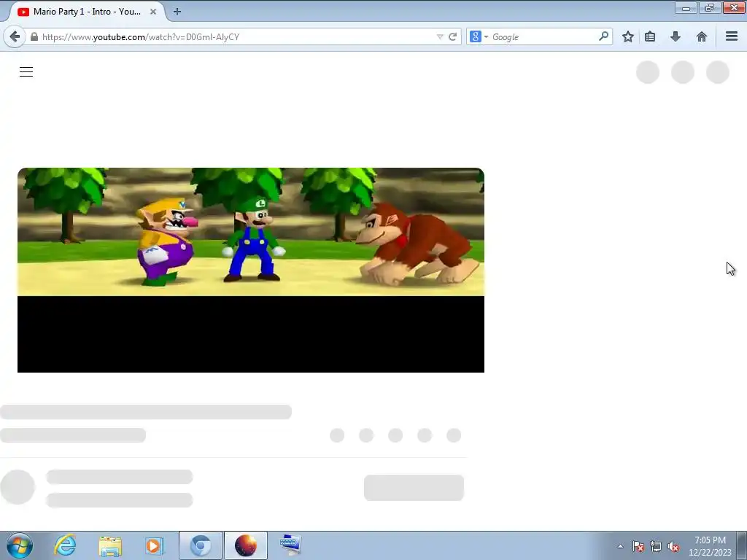This screenshot has height=560, width=747.
Task: Click the padlock site identity icon
Action: (34, 36)
